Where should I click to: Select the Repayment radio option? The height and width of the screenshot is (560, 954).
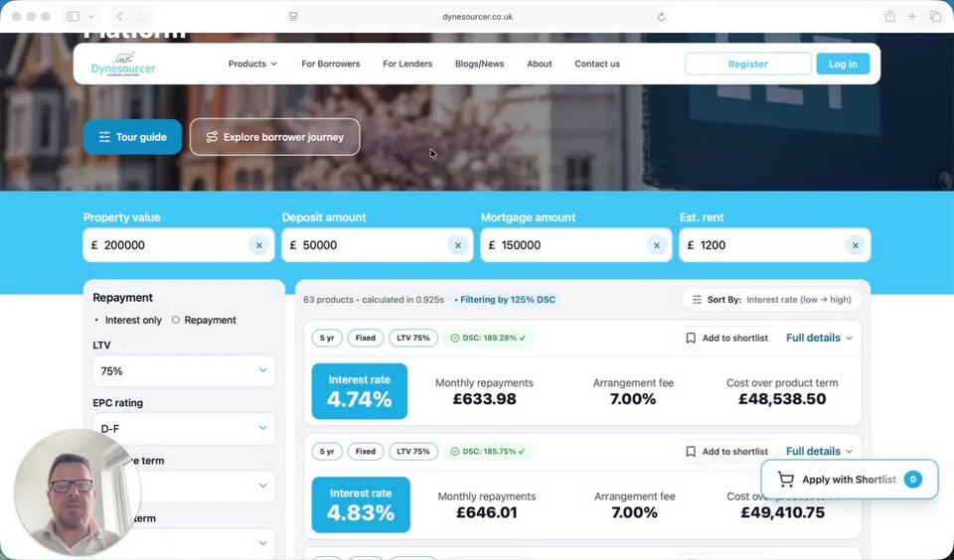pyautogui.click(x=204, y=320)
